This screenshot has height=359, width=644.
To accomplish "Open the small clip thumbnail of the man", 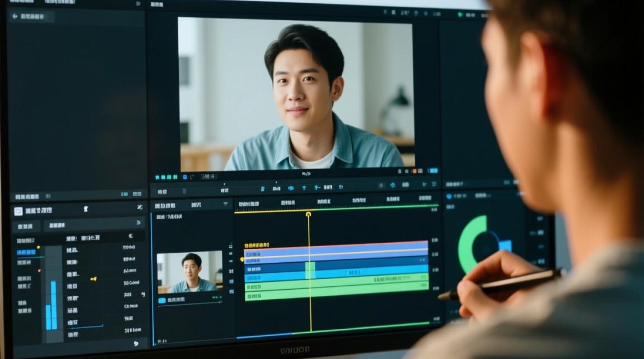I will pyautogui.click(x=190, y=271).
